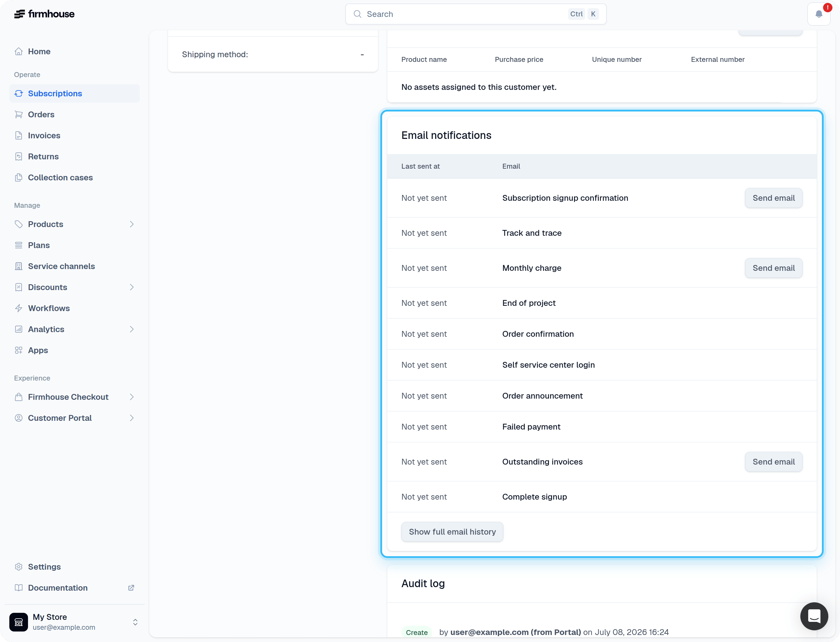Screen dimensions: 840x642
Task: Open the My Store account switcher arrows
Action: [135, 622]
